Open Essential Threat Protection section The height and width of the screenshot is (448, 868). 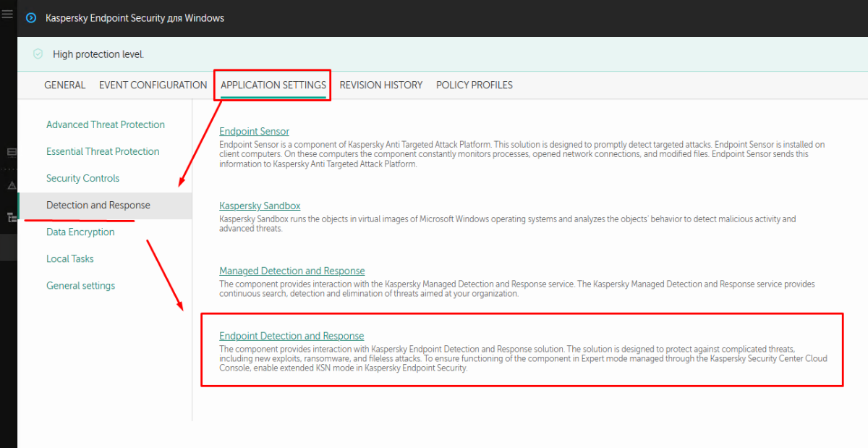pyautogui.click(x=103, y=152)
